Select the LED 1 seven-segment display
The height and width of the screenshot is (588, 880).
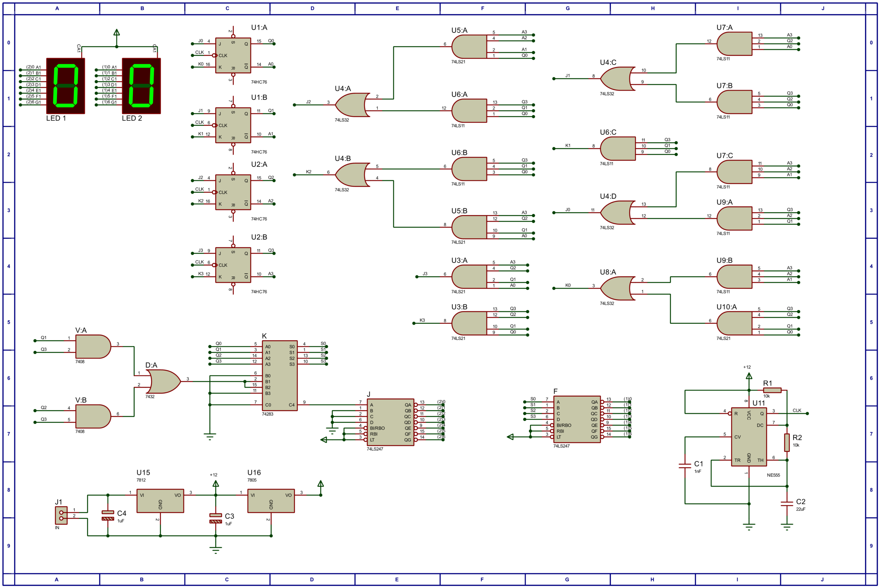(66, 86)
